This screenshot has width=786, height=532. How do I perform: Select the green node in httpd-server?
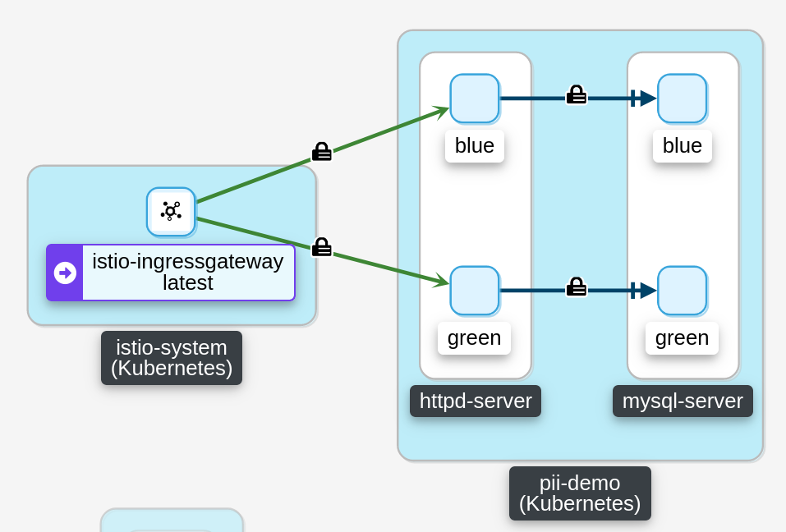(475, 291)
